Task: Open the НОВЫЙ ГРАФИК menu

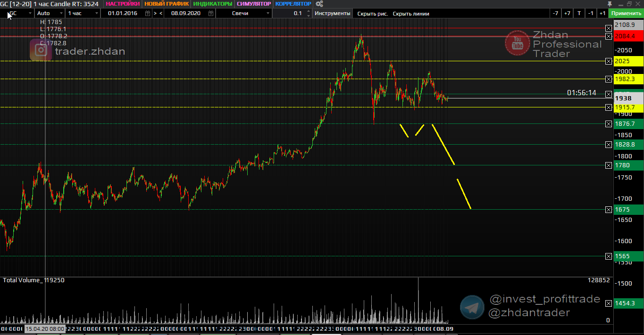Action: [x=167, y=4]
